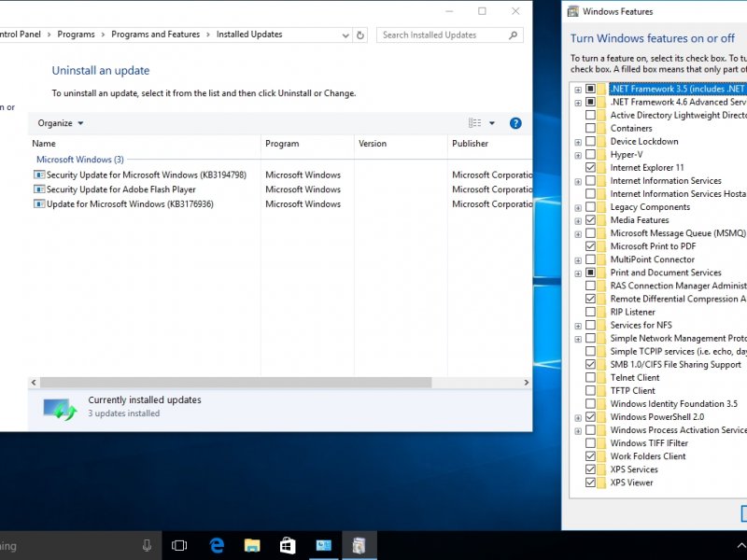Open the blue Help question mark icon

tap(515, 123)
